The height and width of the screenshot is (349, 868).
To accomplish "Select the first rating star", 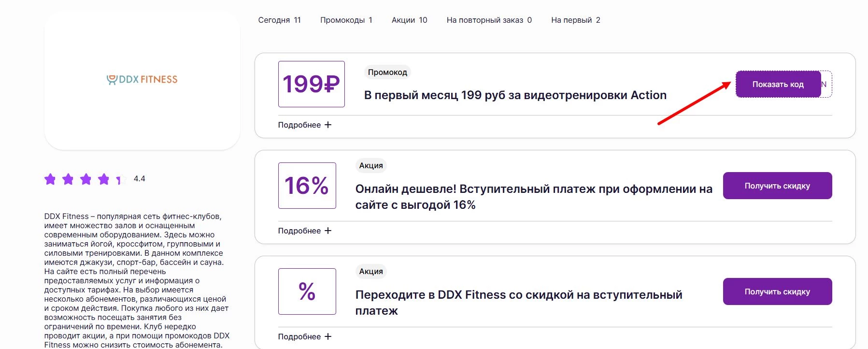I will point(51,179).
